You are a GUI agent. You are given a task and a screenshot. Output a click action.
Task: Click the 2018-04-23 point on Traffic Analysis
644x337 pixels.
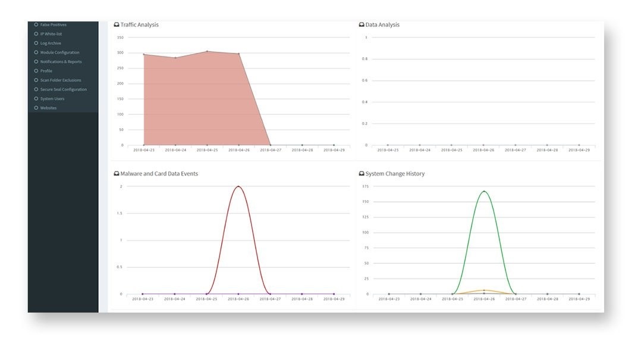click(x=144, y=54)
